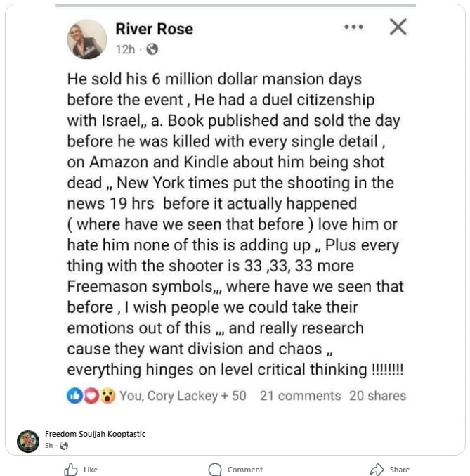The height and width of the screenshot is (476, 470).
Task: View the 20 shares list
Action: 377,396
